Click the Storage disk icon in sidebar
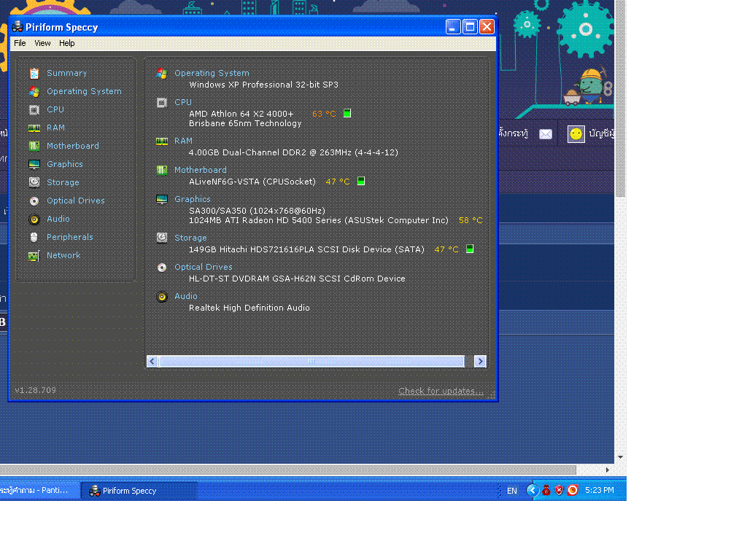 (34, 182)
